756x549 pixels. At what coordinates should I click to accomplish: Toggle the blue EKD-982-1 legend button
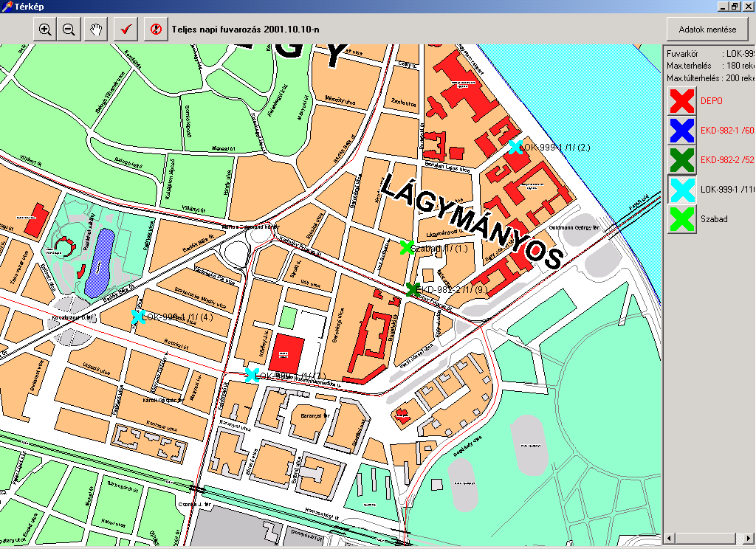point(682,130)
